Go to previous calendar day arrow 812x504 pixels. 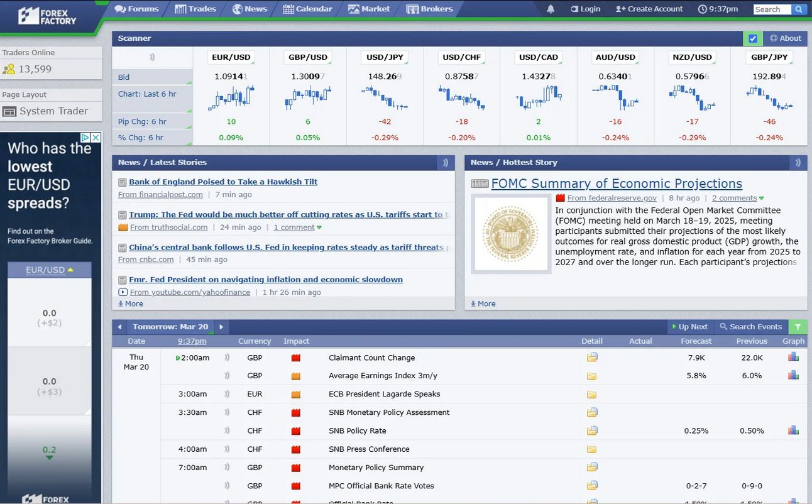(119, 327)
